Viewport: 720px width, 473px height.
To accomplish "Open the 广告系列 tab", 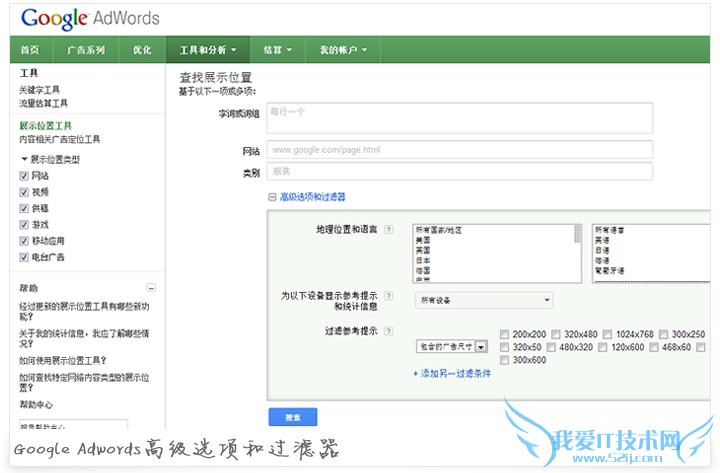I will click(x=86, y=50).
